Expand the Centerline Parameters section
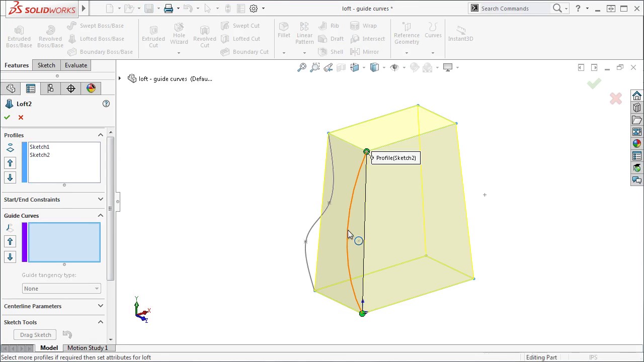The height and width of the screenshot is (362, 644). coord(100,306)
